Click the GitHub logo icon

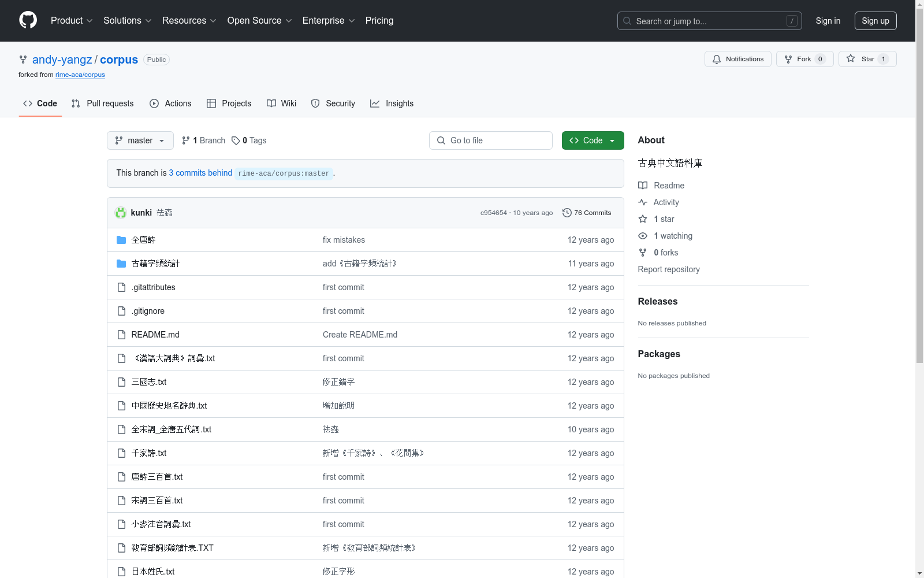[x=28, y=20]
